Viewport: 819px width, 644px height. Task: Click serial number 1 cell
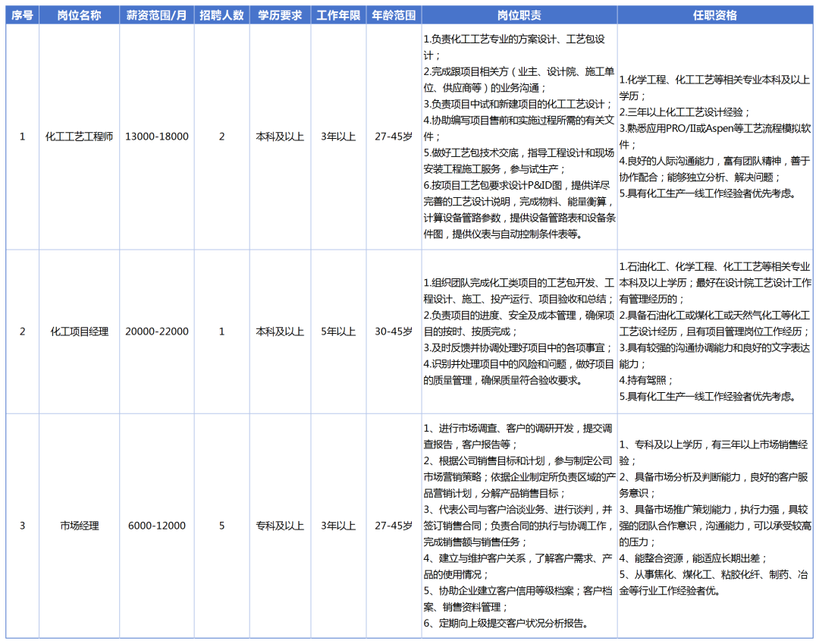click(x=23, y=137)
